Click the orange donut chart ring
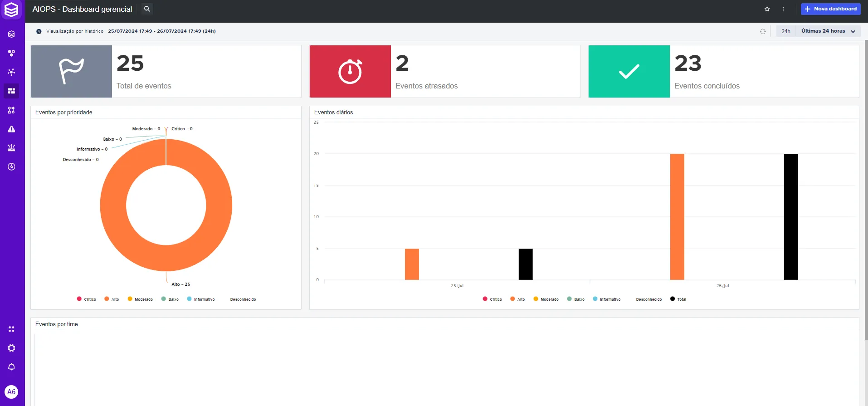The image size is (868, 406). click(x=113, y=205)
